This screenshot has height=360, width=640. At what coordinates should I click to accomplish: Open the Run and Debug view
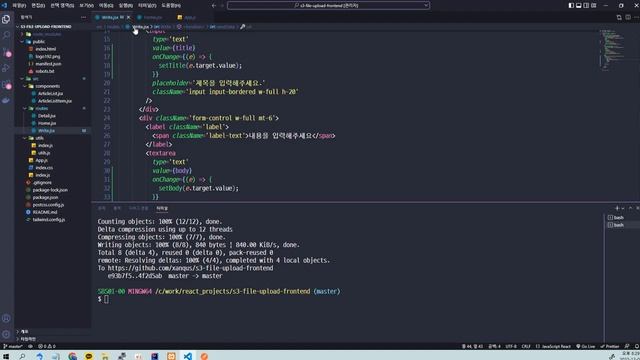pyautogui.click(x=6, y=69)
